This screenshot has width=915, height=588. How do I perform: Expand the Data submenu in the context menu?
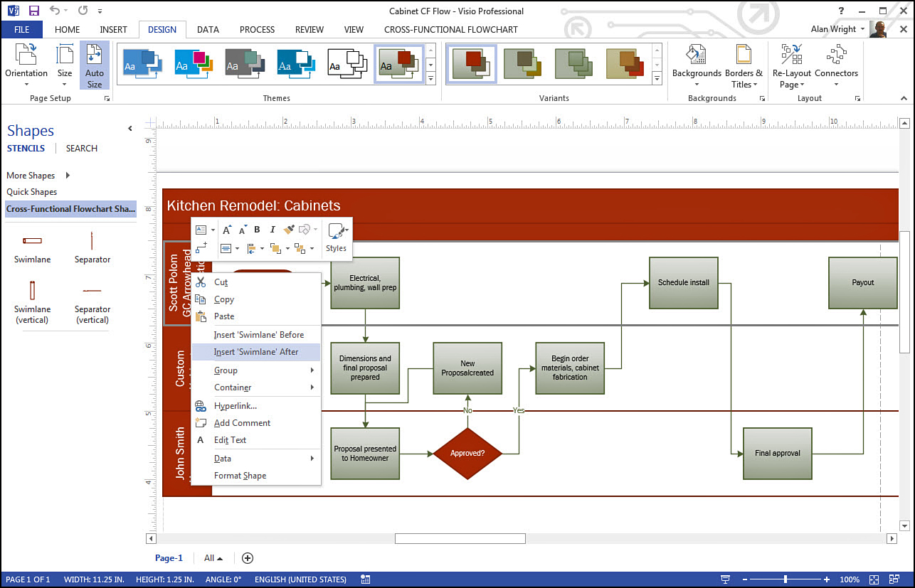312,459
